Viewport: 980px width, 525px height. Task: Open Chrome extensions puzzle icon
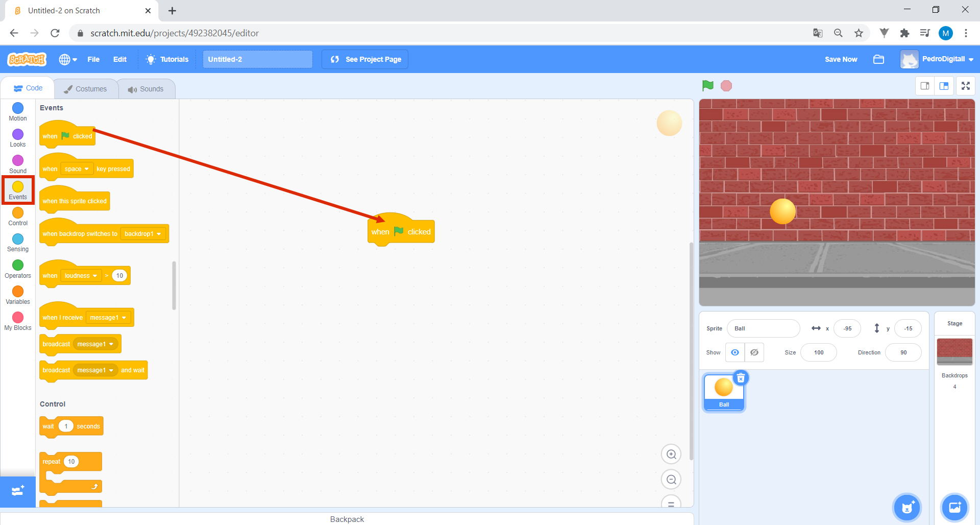(904, 33)
